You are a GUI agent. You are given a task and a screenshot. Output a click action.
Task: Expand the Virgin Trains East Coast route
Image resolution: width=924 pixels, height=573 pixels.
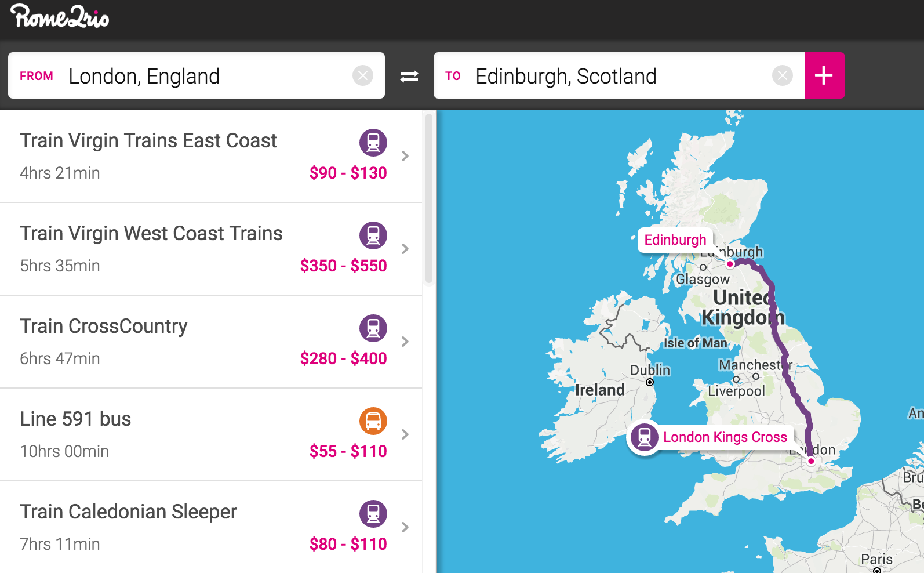coord(405,156)
